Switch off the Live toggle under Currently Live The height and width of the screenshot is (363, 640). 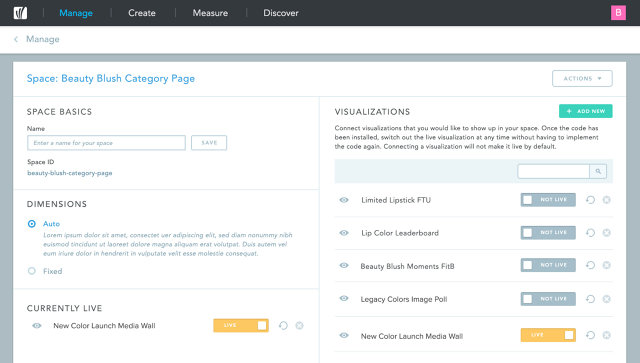point(241,325)
